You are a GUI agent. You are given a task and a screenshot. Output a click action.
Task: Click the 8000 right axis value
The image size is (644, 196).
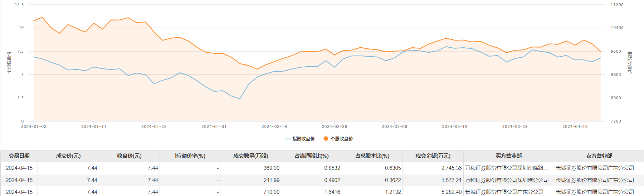pos(616,98)
